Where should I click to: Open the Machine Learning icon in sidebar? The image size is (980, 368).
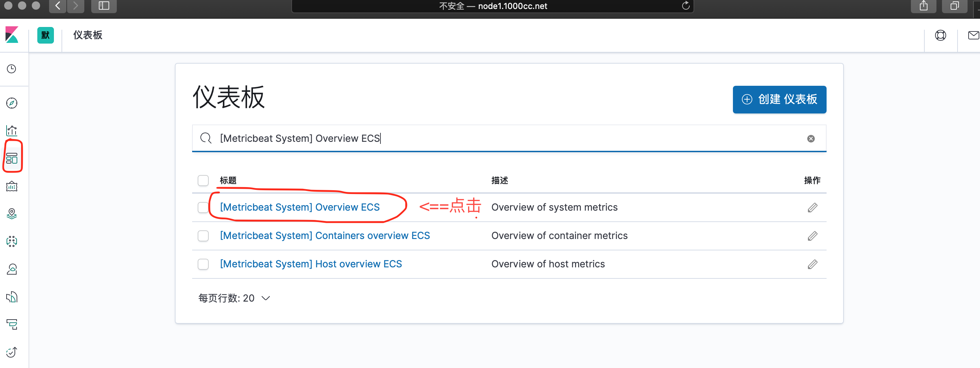pos(12,241)
